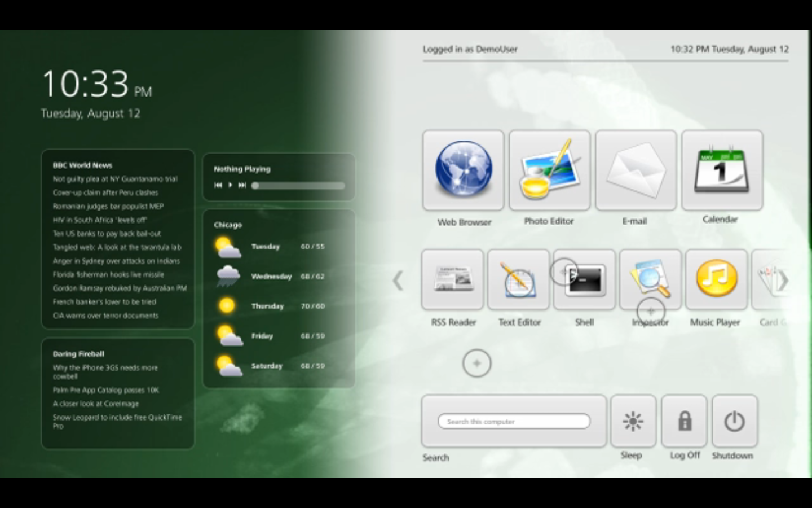Open the Calendar app icon
This screenshot has width=812, height=508.
pos(722,170)
